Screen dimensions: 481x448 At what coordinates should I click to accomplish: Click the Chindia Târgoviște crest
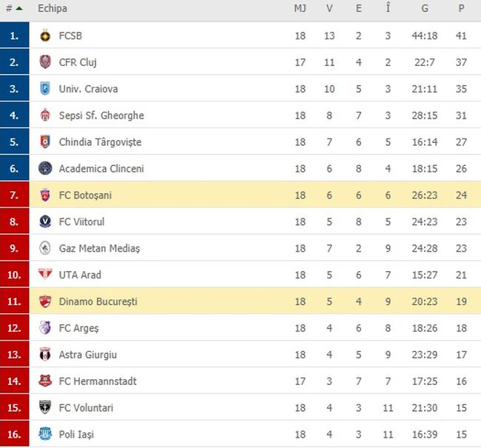pyautogui.click(x=45, y=142)
